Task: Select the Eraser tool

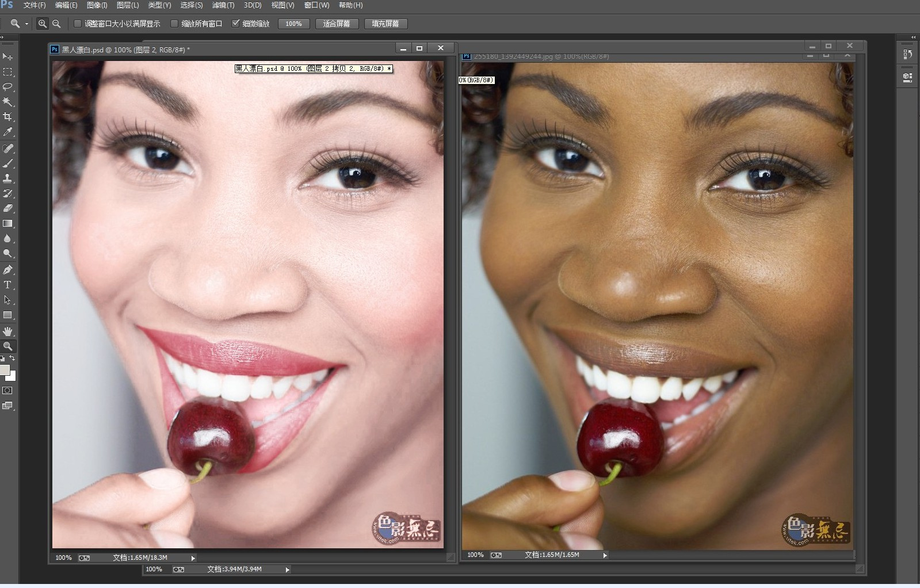Action: point(7,208)
